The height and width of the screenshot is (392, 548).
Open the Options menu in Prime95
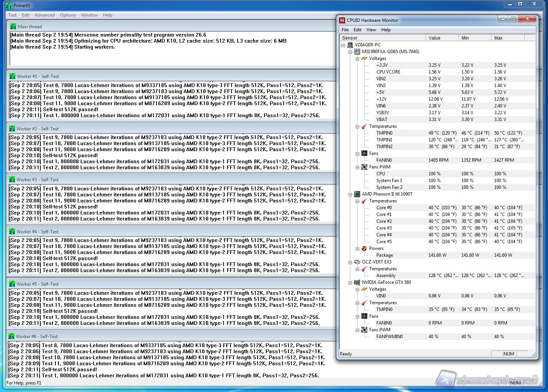coord(68,15)
